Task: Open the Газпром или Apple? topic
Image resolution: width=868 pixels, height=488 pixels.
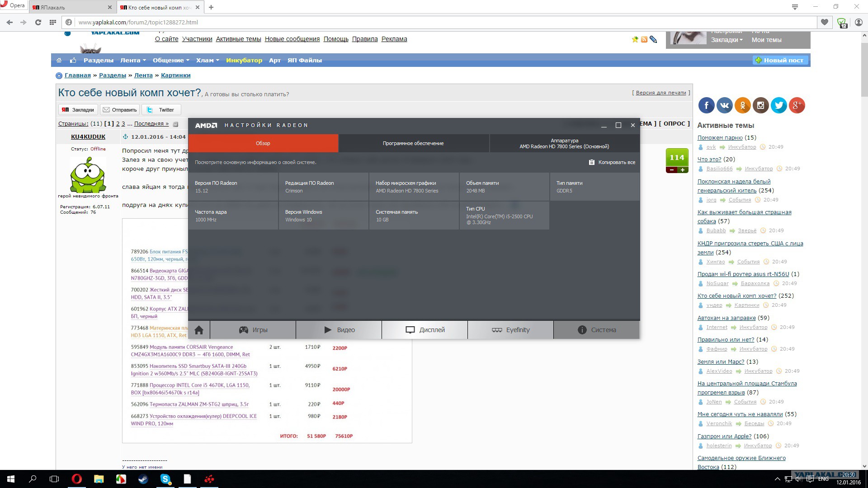Action: point(724,436)
